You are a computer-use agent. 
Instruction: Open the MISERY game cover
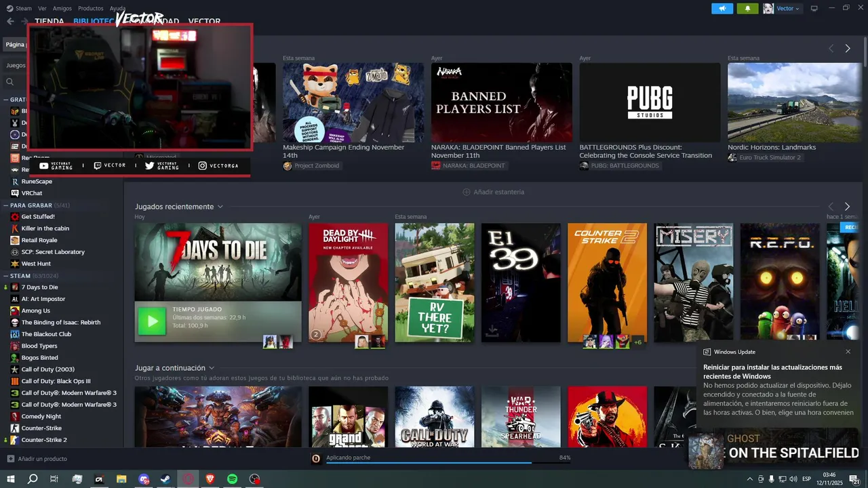tap(694, 283)
